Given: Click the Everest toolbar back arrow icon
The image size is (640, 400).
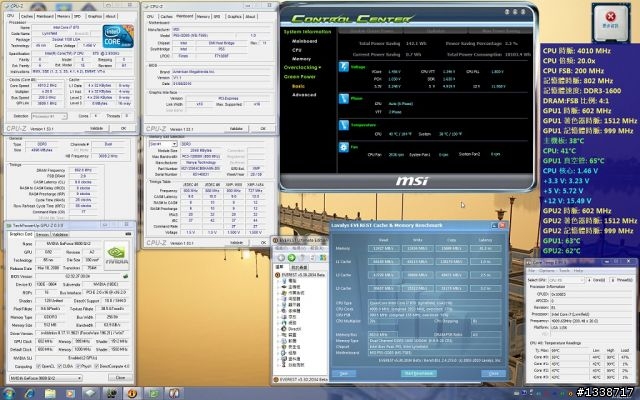Looking at the screenshot, I should [x=281, y=258].
